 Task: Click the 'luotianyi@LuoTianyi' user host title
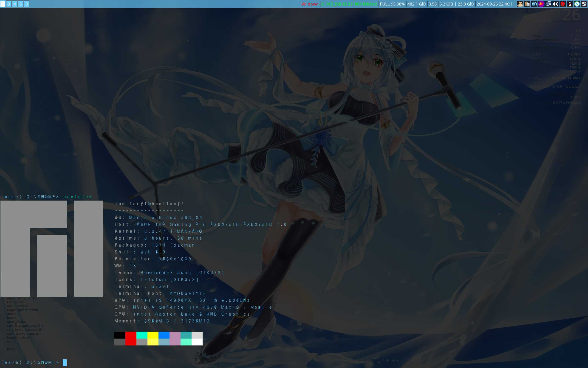[x=149, y=204]
